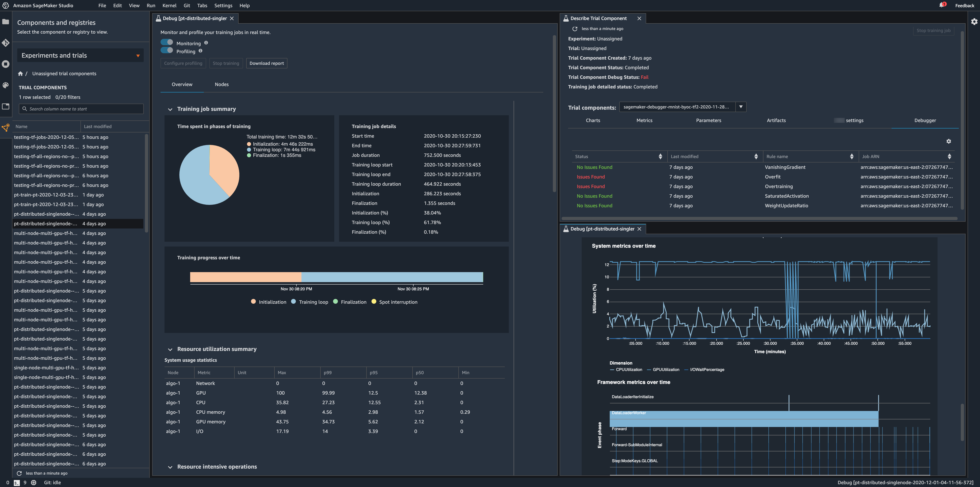Click the home breadcrumb icon

coord(21,74)
